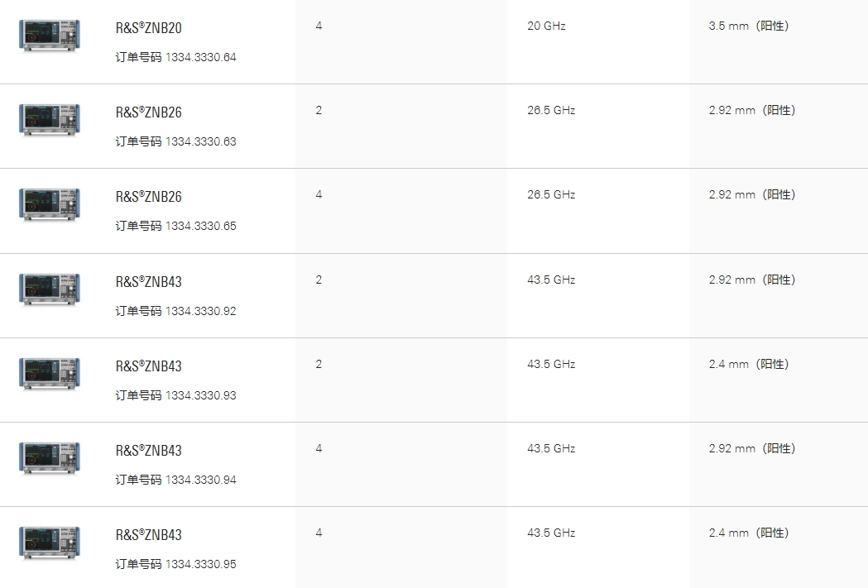The width and height of the screenshot is (868, 588).
Task: Select the ZNB43 thumbnail, order 1334.3330.93
Action: point(50,374)
